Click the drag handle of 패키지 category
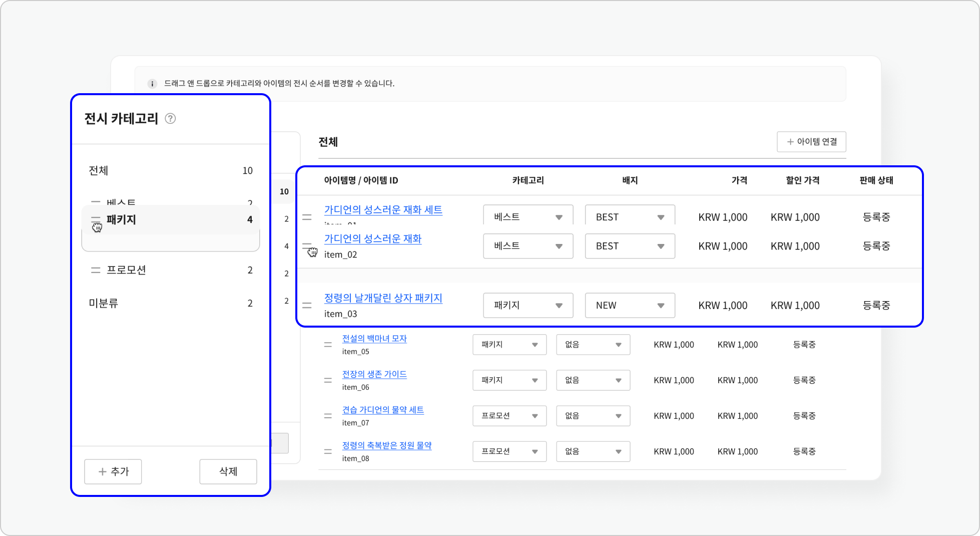The image size is (980, 536). [96, 220]
